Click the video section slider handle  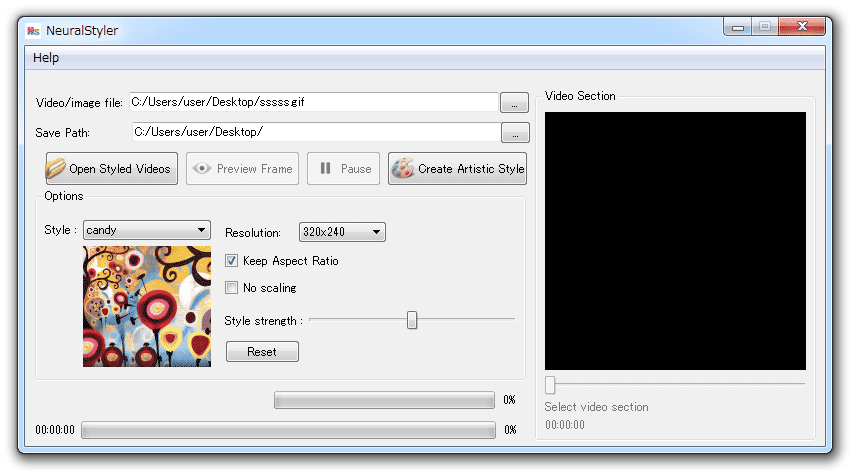click(x=550, y=385)
